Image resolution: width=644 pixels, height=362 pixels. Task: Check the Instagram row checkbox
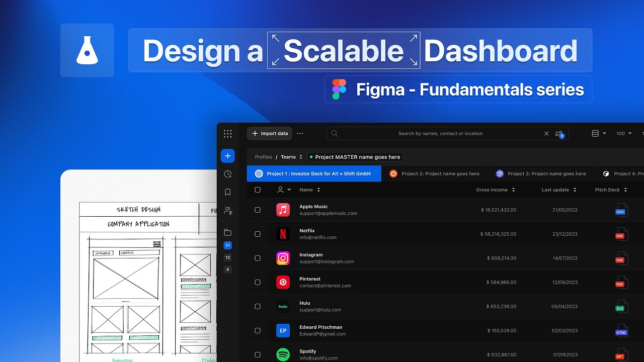(x=258, y=258)
